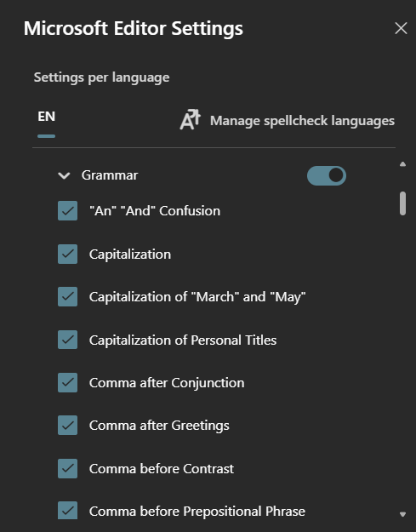Click the scrollbar up arrow

[x=402, y=164]
